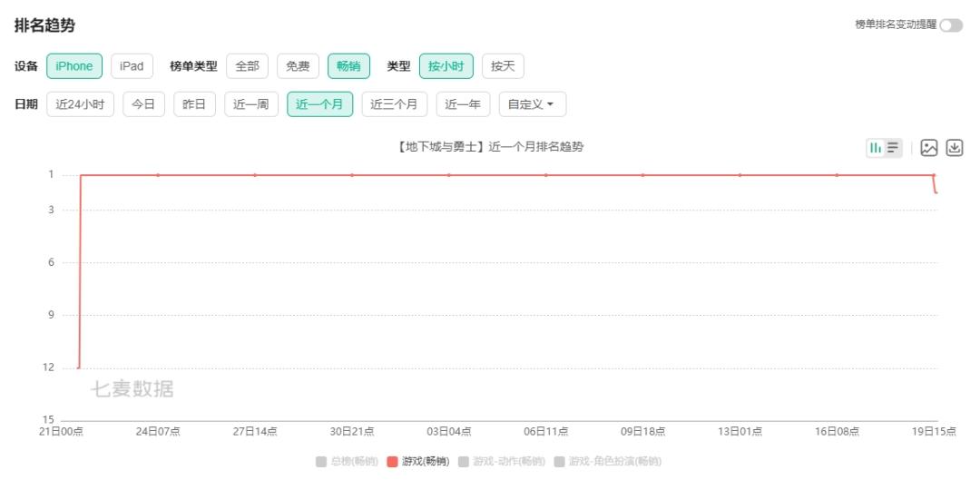Select the iPad device tab
This screenshot has width=980, height=480.
coord(132,66)
